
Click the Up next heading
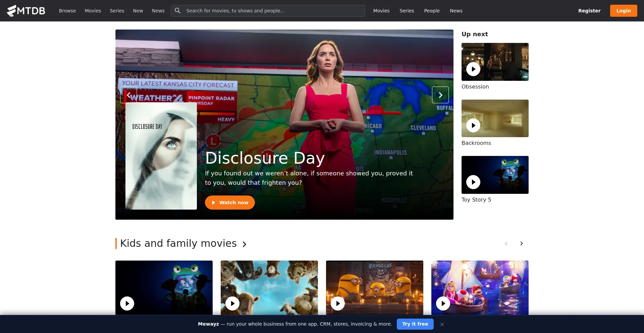pos(475,34)
